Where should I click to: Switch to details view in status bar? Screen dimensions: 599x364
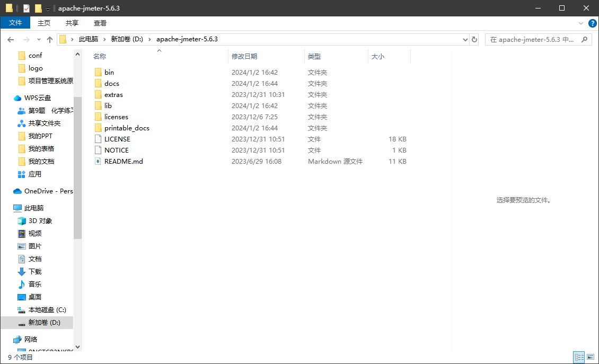(x=579, y=357)
